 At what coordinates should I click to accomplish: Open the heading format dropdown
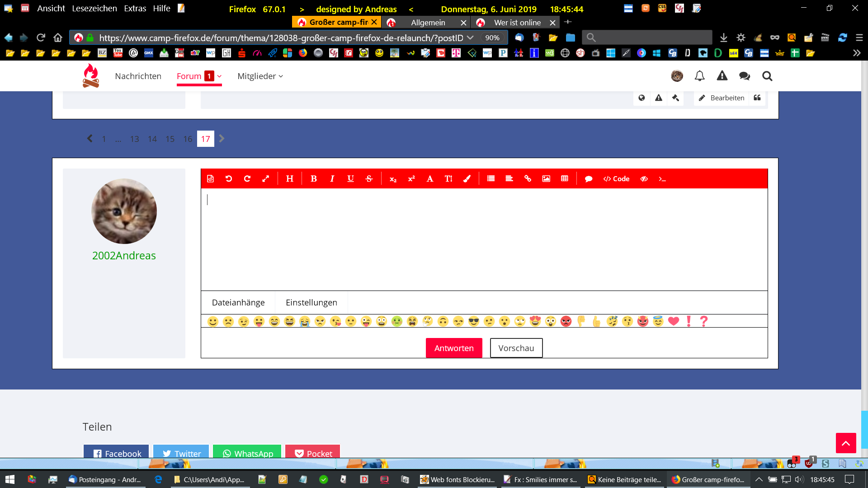tap(290, 179)
